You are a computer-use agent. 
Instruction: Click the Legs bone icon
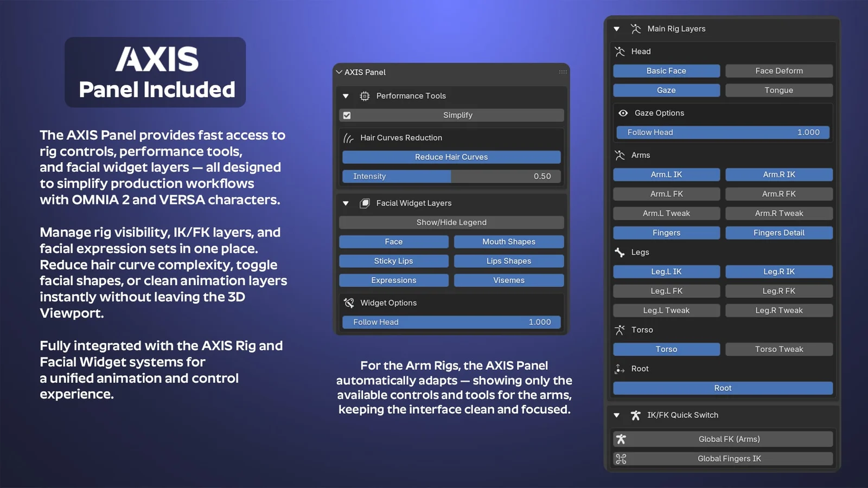pos(620,253)
